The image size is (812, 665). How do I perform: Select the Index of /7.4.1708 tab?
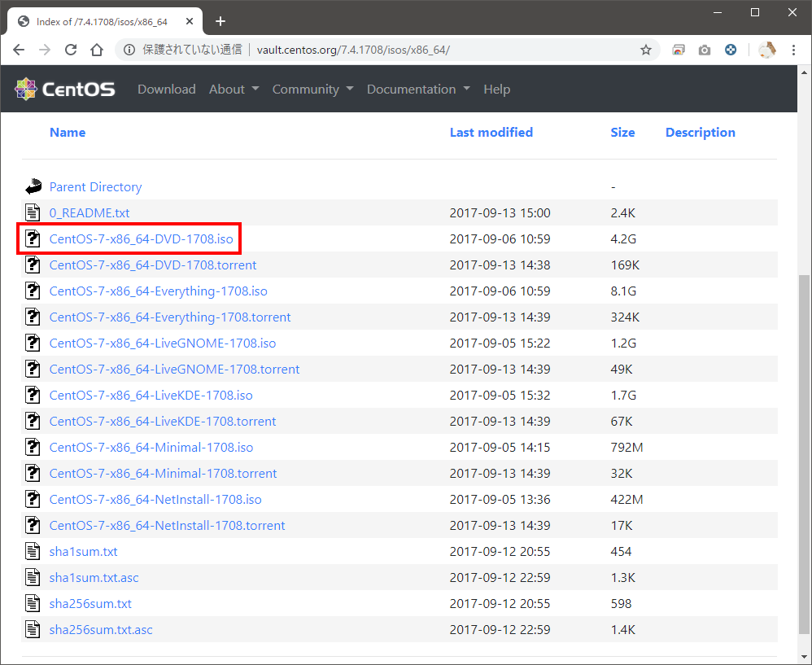coord(103,21)
